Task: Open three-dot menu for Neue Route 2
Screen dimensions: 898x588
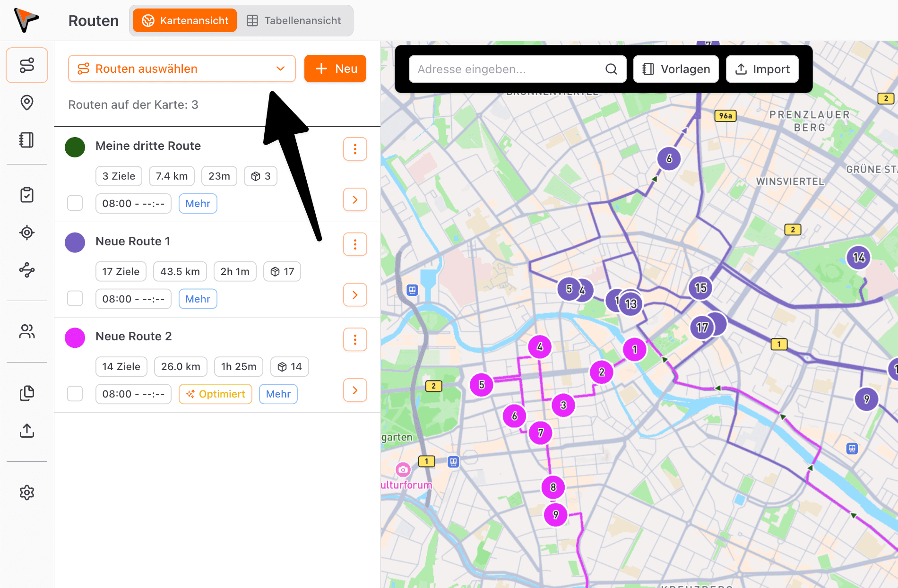Action: tap(355, 340)
